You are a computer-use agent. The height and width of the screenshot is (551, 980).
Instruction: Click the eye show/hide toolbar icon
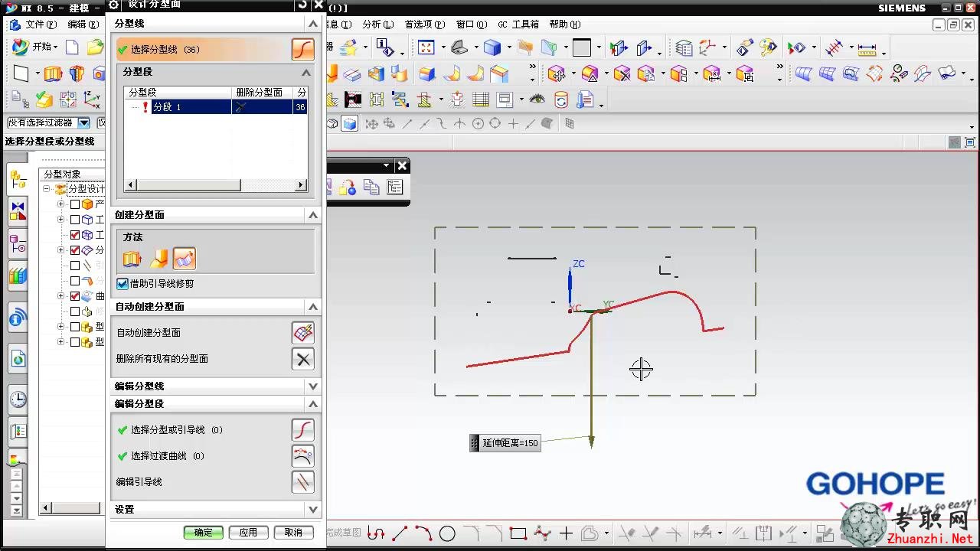537,99
